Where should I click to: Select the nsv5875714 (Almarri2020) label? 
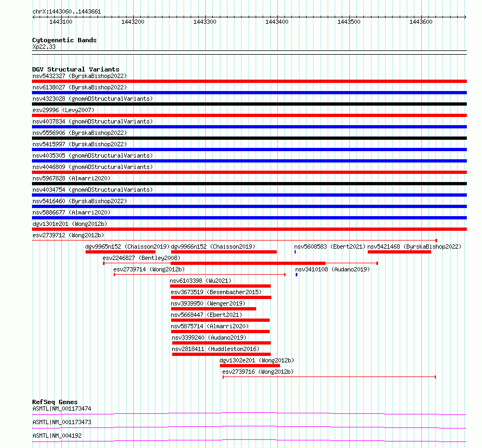pos(210,326)
